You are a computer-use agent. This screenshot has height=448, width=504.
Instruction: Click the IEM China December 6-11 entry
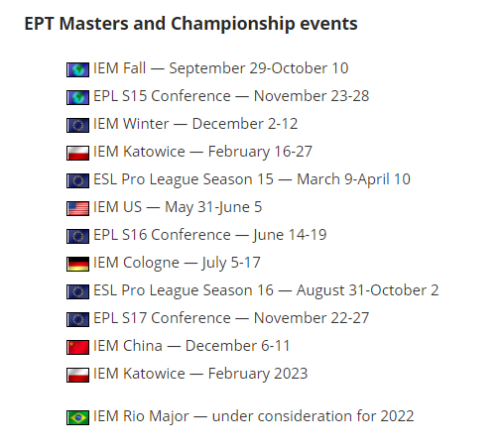point(191,346)
